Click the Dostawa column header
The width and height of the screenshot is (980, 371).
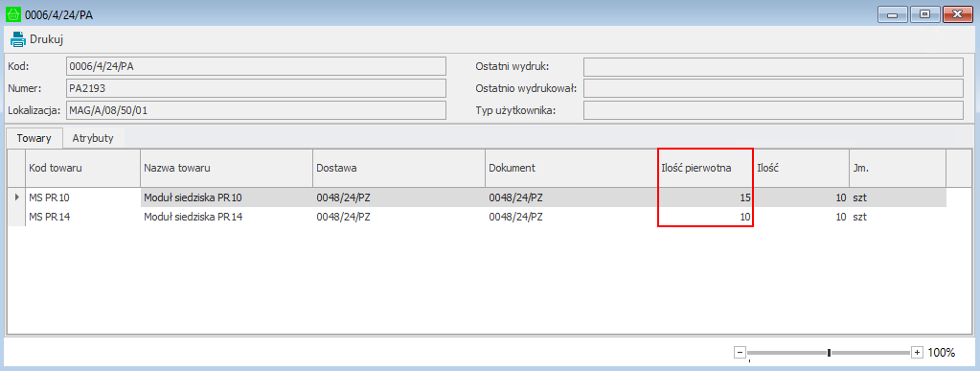pyautogui.click(x=399, y=168)
